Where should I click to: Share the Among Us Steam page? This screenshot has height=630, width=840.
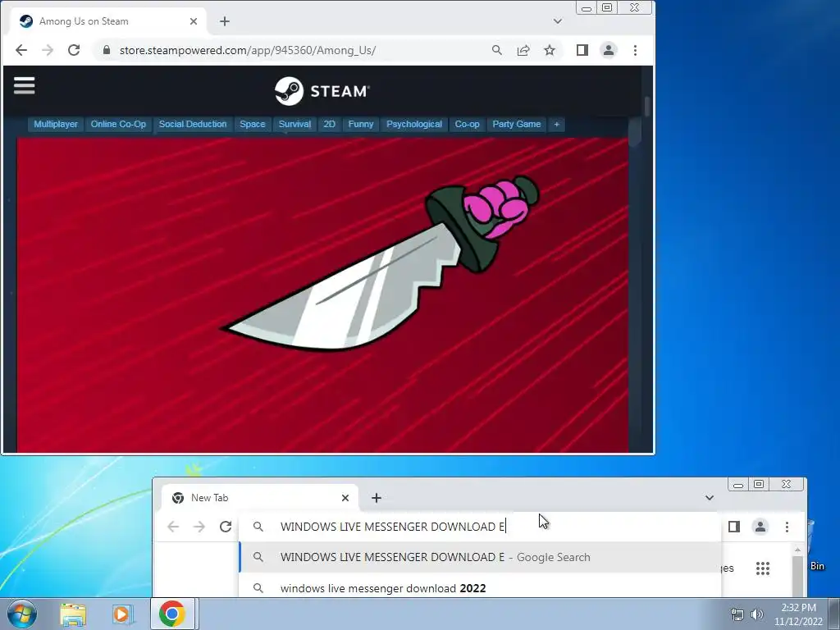[x=523, y=50]
